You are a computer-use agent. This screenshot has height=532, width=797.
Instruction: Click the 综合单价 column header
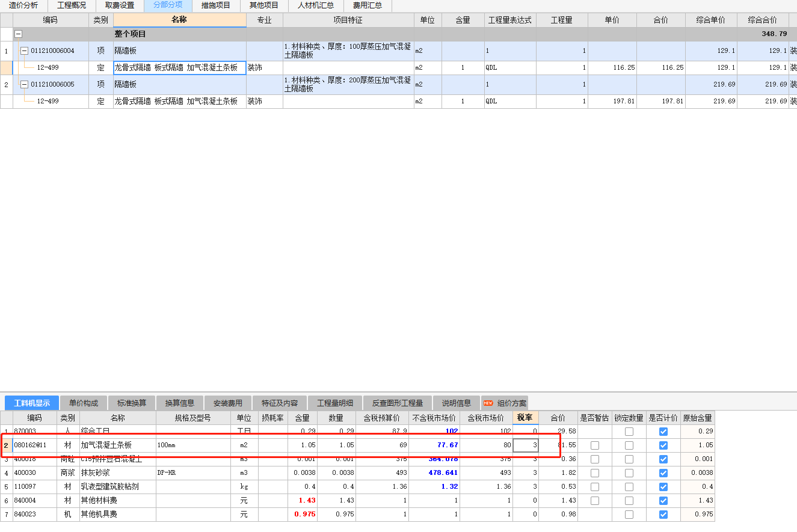pos(711,20)
